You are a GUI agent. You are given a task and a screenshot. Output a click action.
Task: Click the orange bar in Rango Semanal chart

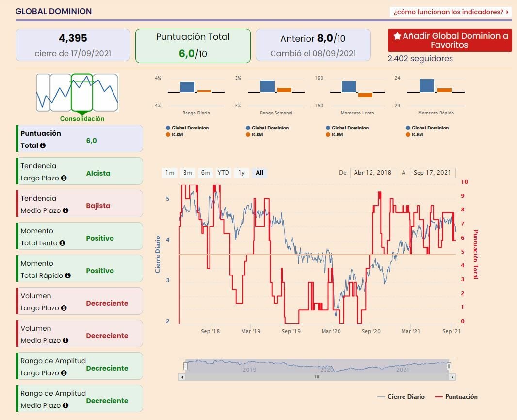click(284, 90)
